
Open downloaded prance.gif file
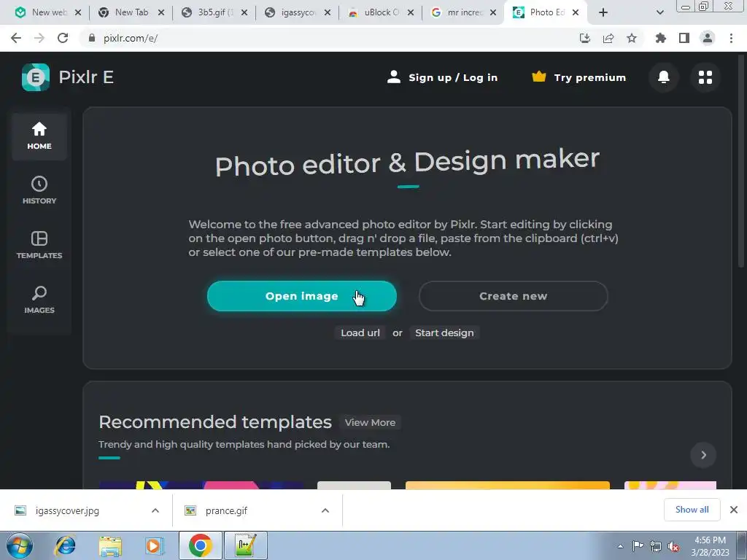click(x=226, y=510)
